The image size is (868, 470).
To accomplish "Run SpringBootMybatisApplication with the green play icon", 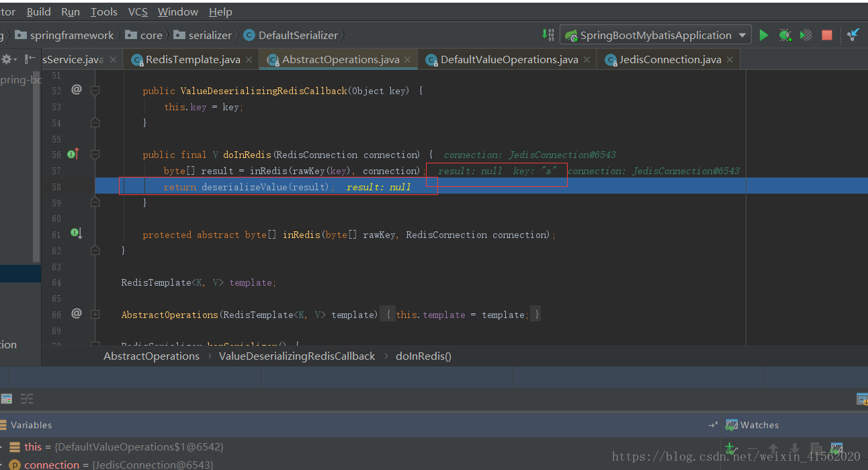I will coord(764,35).
